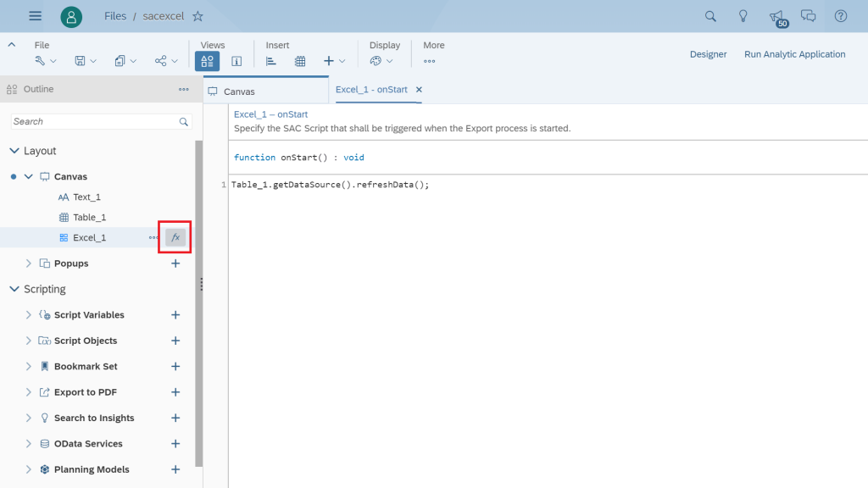Screen dimensions: 868x488
Task: Select Table_1 in the outline
Action: tap(90, 218)
